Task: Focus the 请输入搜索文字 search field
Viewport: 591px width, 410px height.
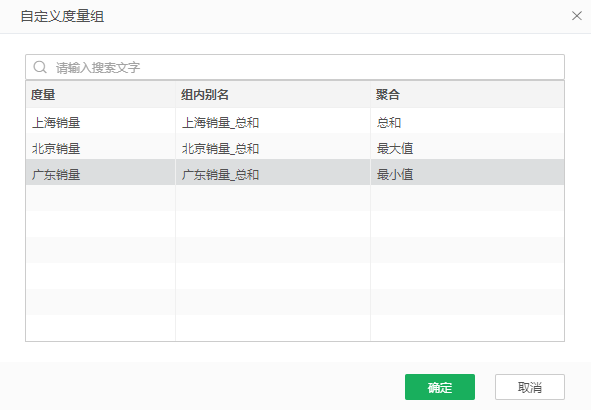Action: pos(295,67)
